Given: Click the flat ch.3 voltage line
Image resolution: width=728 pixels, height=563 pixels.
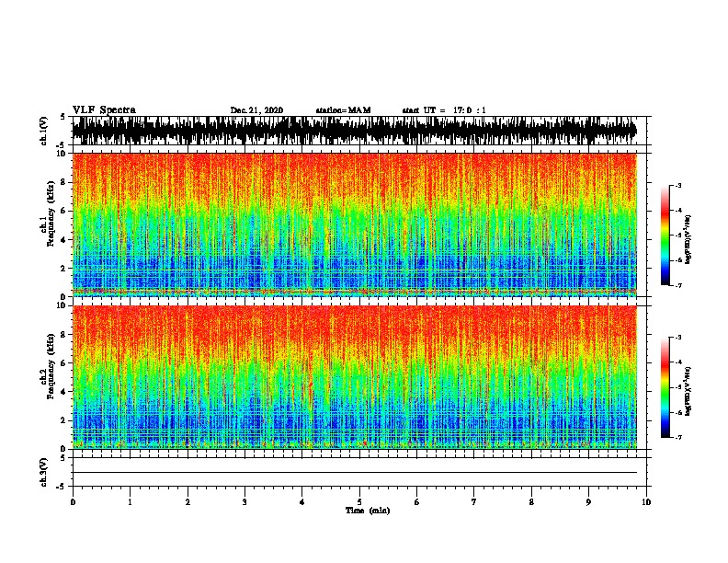Looking at the screenshot, I should click(355, 473).
